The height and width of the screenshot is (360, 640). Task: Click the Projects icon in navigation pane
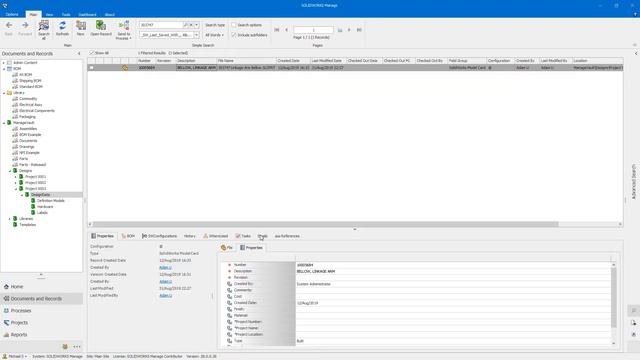click(6, 322)
